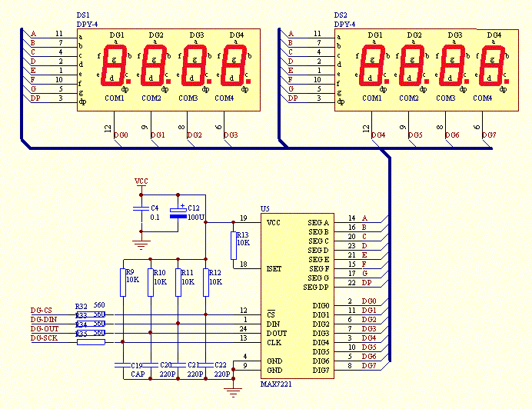This screenshot has width=532, height=409.
Task: Select the U5 chip designator
Action: tap(265, 208)
